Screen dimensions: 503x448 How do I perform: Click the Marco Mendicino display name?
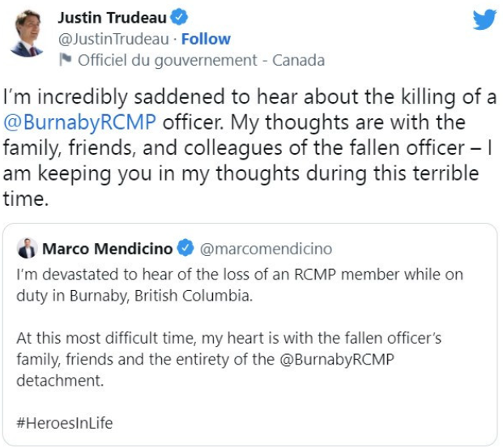108,247
